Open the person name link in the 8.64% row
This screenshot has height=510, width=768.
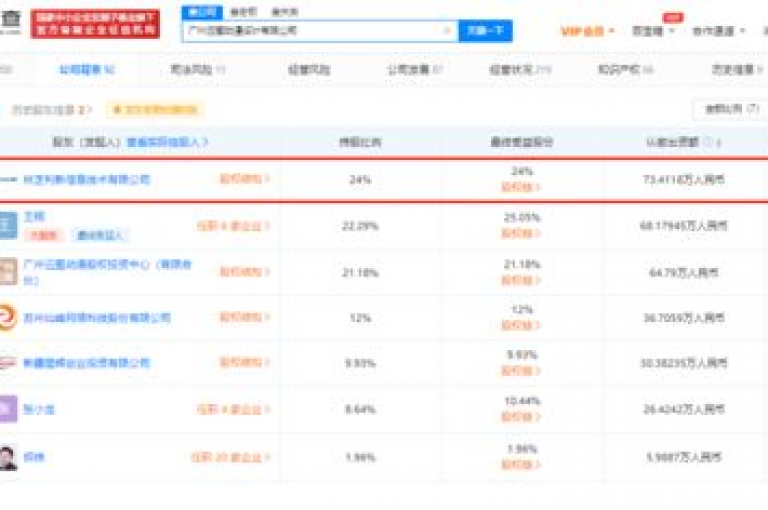pyautogui.click(x=39, y=410)
